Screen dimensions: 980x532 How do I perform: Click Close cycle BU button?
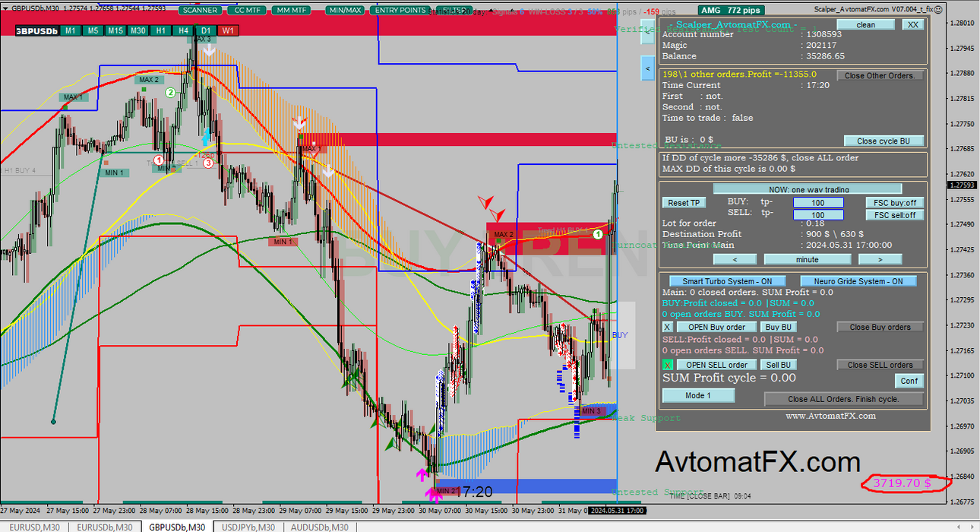(x=884, y=141)
